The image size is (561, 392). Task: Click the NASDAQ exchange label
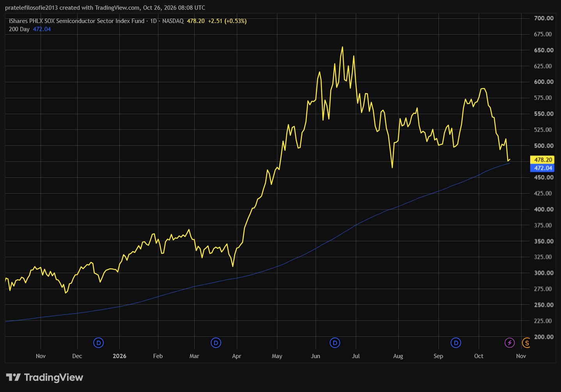coord(173,21)
